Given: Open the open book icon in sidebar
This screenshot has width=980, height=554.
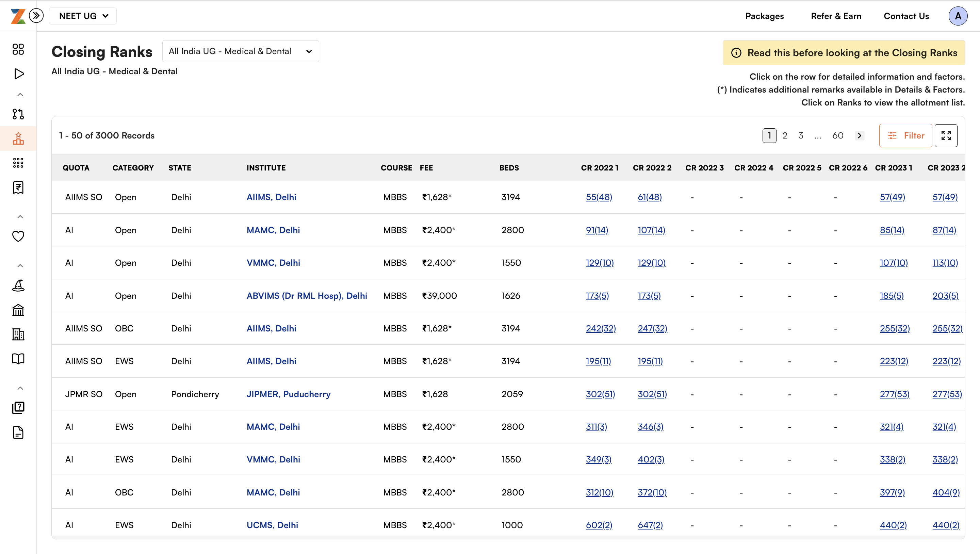Looking at the screenshot, I should pos(18,359).
